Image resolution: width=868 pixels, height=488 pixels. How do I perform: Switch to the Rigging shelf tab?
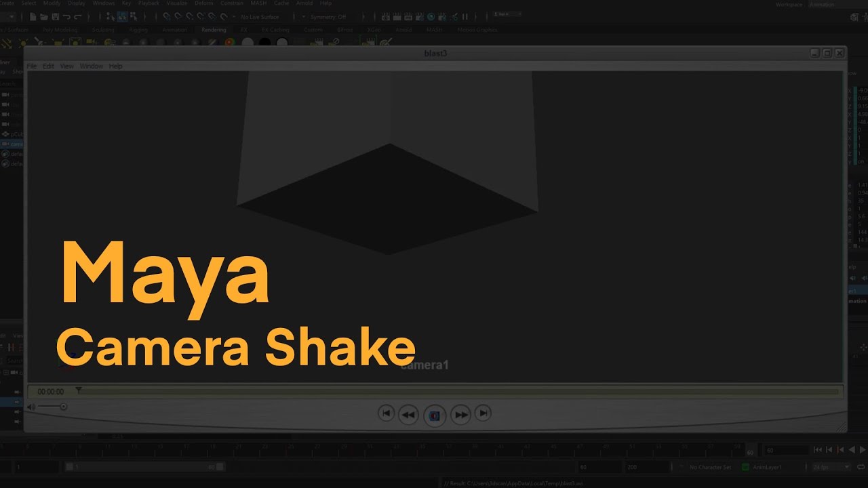[x=138, y=30]
